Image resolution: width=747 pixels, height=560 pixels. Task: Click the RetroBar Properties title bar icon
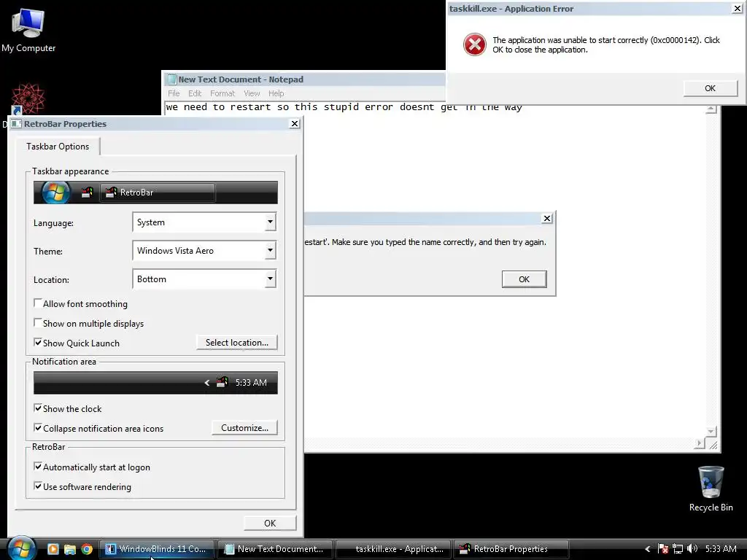coord(16,124)
